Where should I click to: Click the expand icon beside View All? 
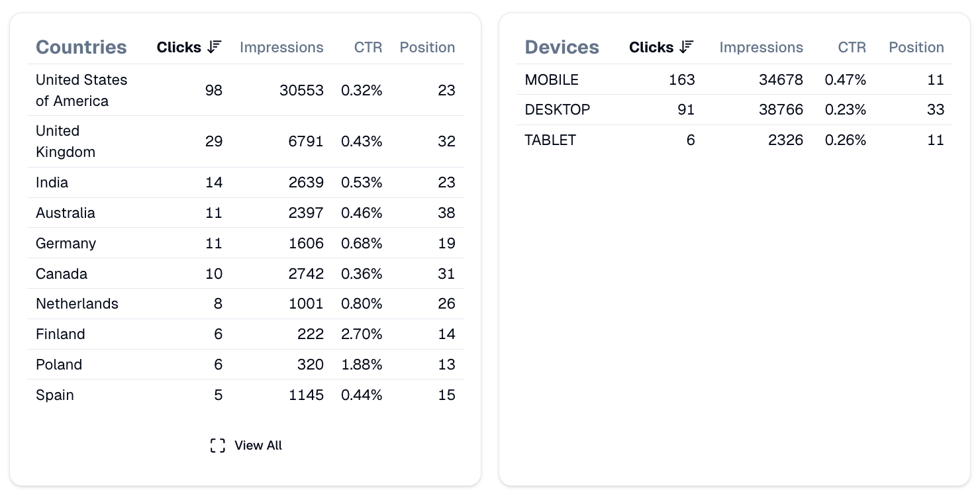click(217, 445)
